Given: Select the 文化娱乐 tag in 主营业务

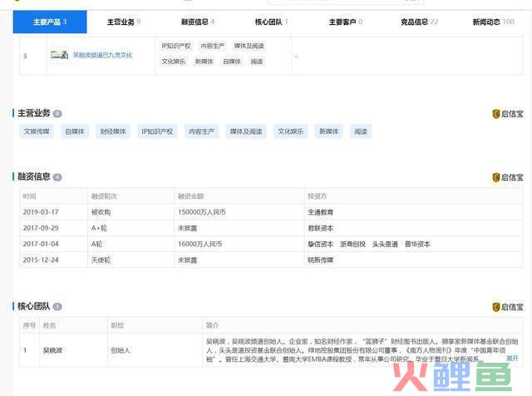Looking at the screenshot, I should click(291, 131).
